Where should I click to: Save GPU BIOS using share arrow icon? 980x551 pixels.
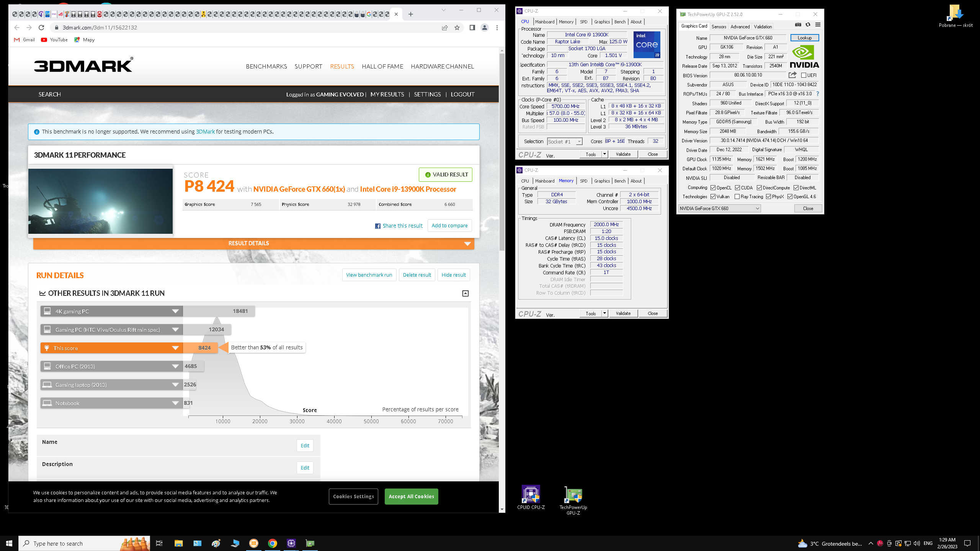(792, 75)
